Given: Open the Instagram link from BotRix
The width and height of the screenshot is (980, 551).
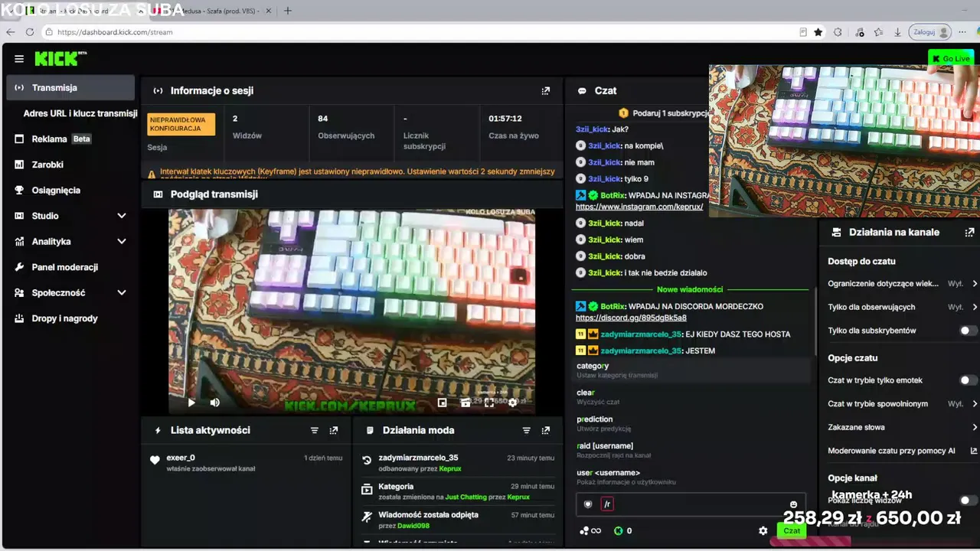Looking at the screenshot, I should tap(639, 207).
